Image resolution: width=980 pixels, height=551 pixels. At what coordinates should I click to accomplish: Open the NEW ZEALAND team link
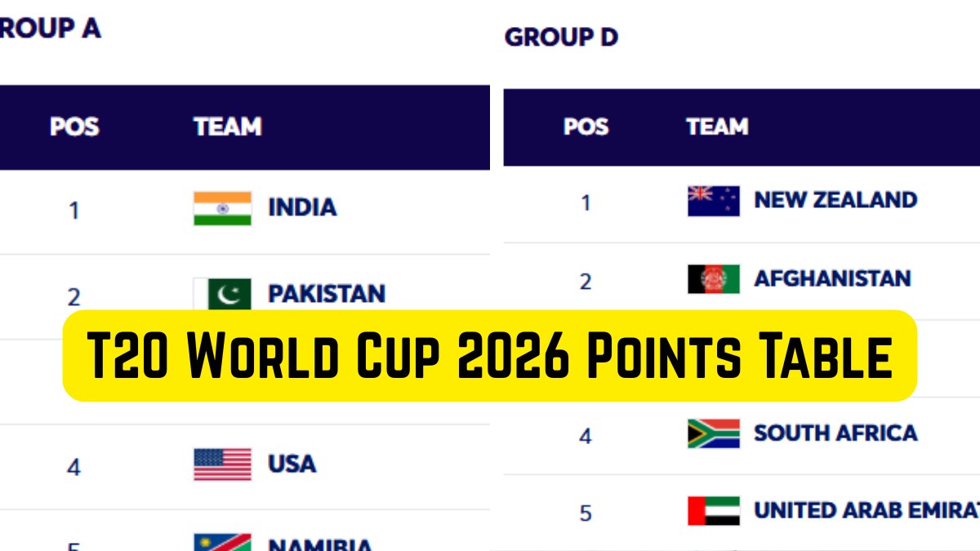pyautogui.click(x=835, y=200)
